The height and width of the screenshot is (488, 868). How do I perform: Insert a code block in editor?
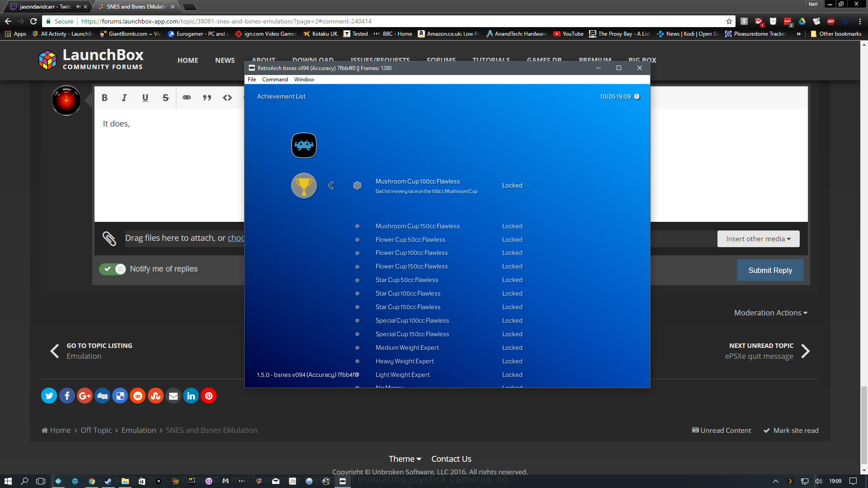tap(227, 98)
